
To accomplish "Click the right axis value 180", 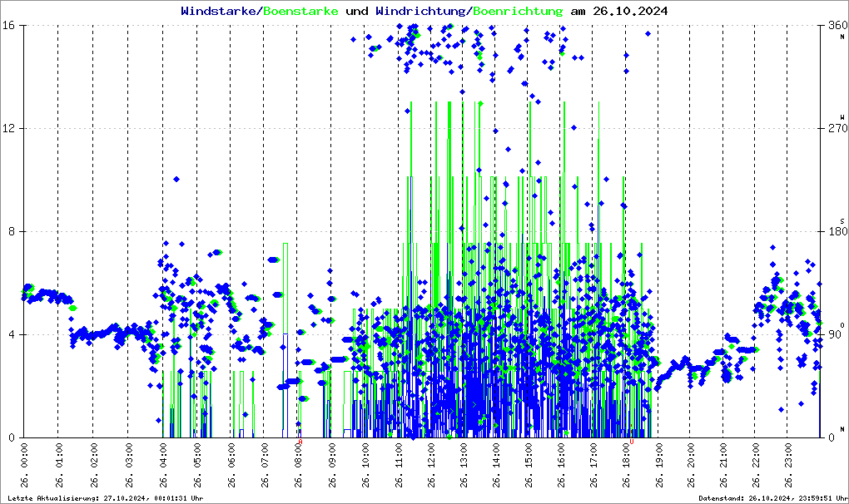I will pyautogui.click(x=837, y=231).
